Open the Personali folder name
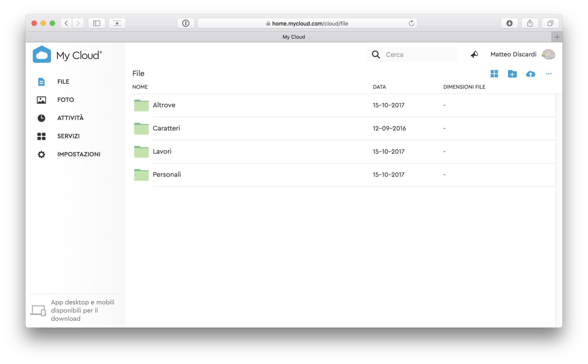 pyautogui.click(x=167, y=174)
